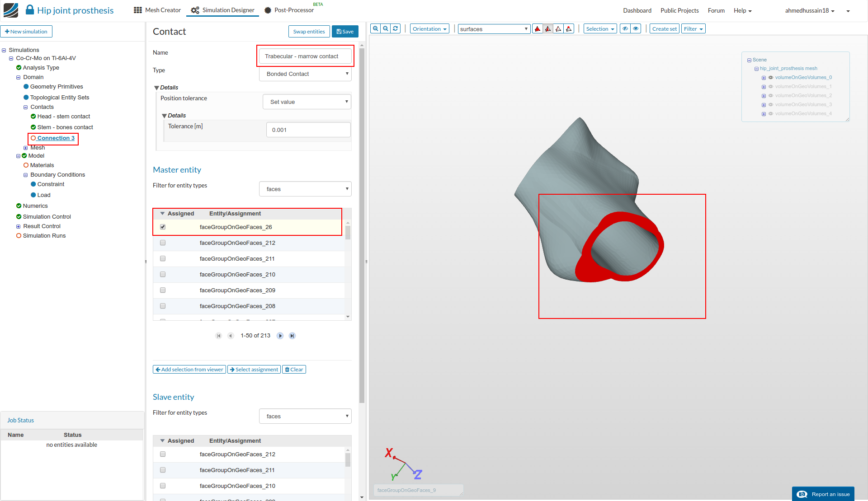
Task: Open the Type dropdown showing Bonded Contact
Action: [305, 74]
